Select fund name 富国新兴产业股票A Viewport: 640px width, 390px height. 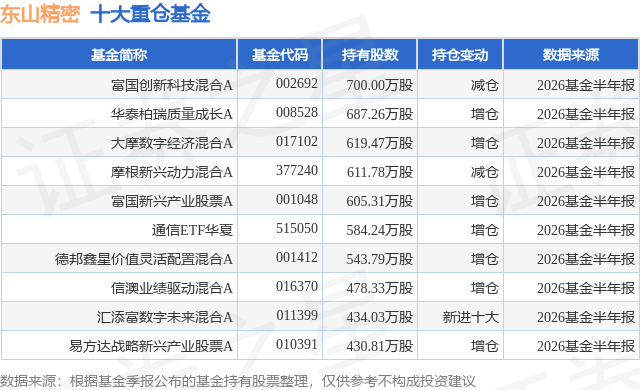click(x=172, y=201)
